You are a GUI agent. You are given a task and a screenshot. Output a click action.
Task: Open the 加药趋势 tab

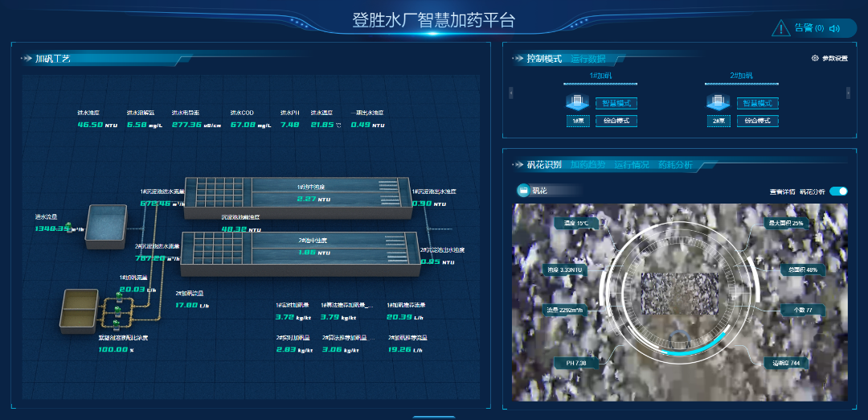(588, 165)
